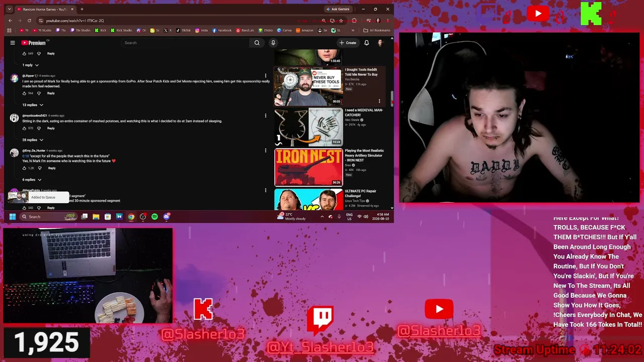Open the All Bookmarks folder
Screen dimensions: 644x362
click(377, 30)
